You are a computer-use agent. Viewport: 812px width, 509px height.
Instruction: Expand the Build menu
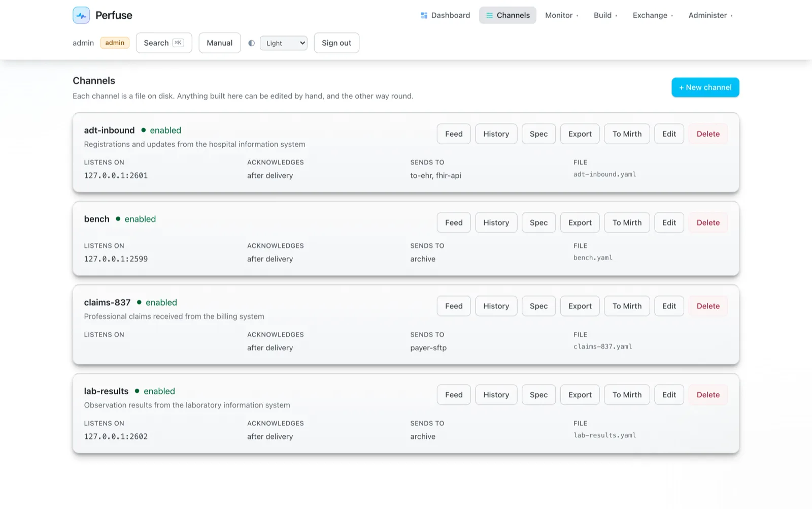(x=605, y=15)
